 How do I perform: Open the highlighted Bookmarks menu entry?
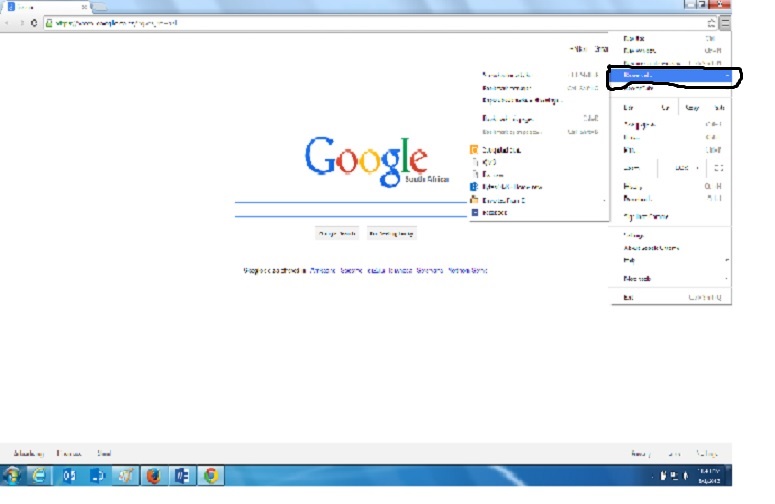pyautogui.click(x=671, y=75)
